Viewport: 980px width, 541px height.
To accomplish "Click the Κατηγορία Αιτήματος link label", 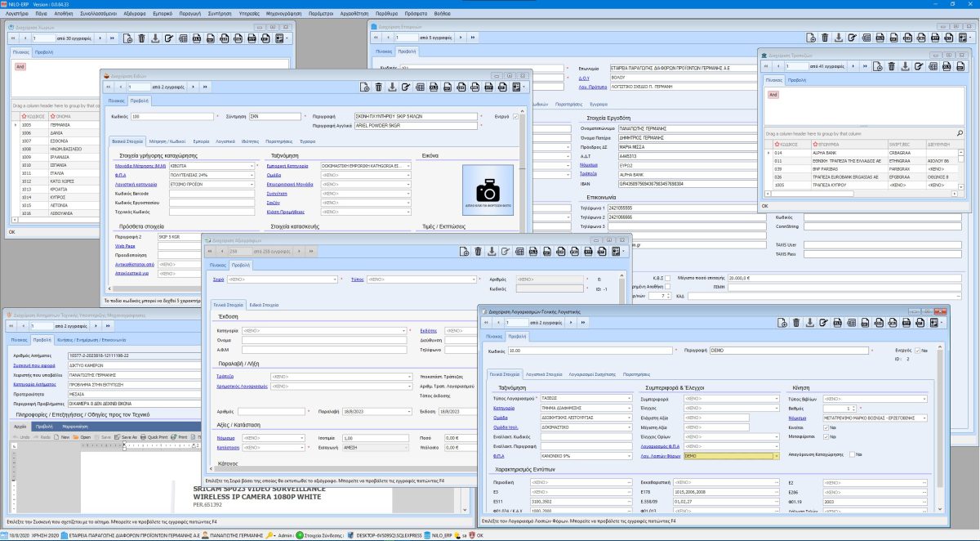I will click(34, 383).
